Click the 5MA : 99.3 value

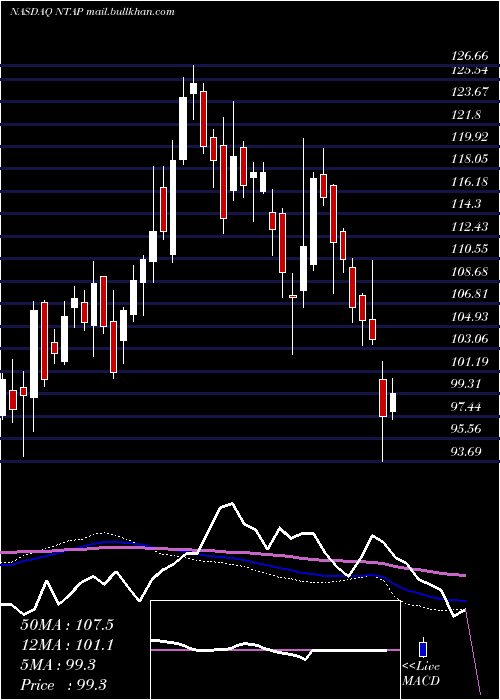(58, 665)
